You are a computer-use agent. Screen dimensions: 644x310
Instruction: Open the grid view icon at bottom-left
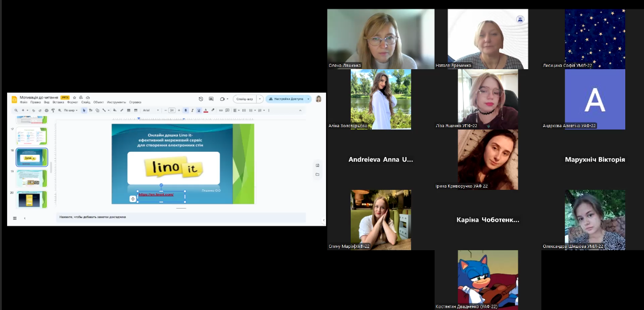(x=14, y=218)
